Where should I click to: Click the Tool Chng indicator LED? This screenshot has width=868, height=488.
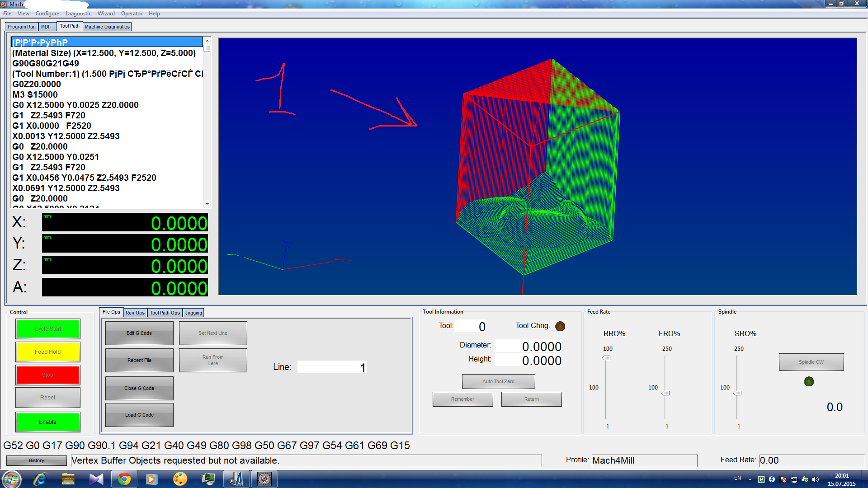(560, 326)
